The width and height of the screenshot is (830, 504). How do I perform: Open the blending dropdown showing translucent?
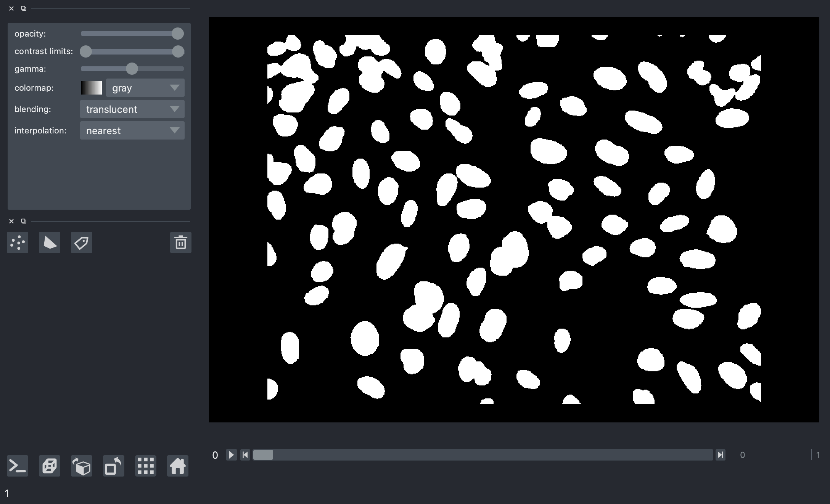click(132, 109)
